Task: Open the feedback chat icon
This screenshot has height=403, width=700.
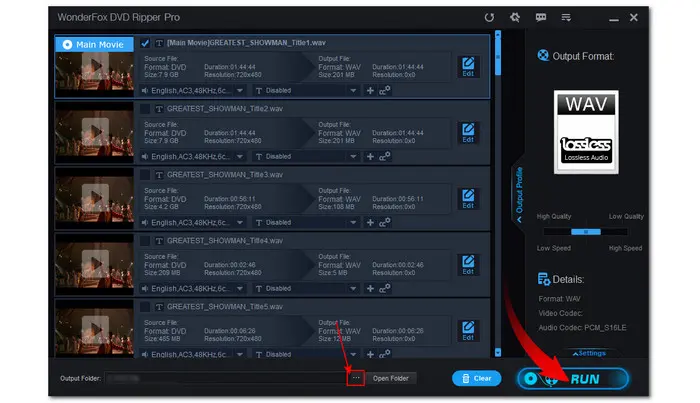Action: (541, 17)
